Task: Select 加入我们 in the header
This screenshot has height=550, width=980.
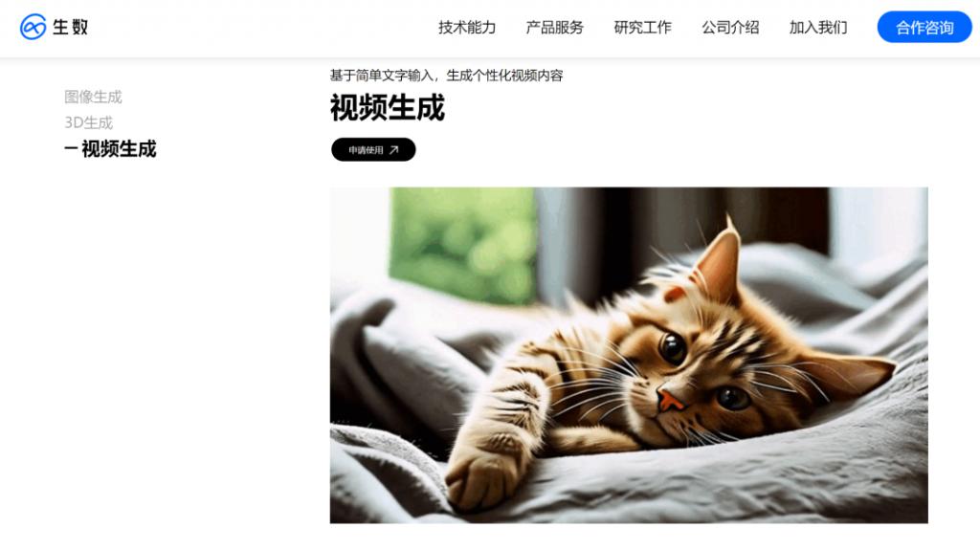Action: pos(818,28)
